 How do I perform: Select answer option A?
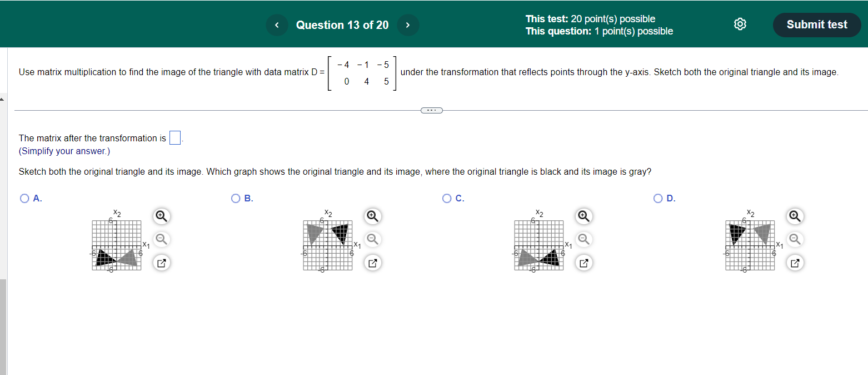(x=24, y=198)
